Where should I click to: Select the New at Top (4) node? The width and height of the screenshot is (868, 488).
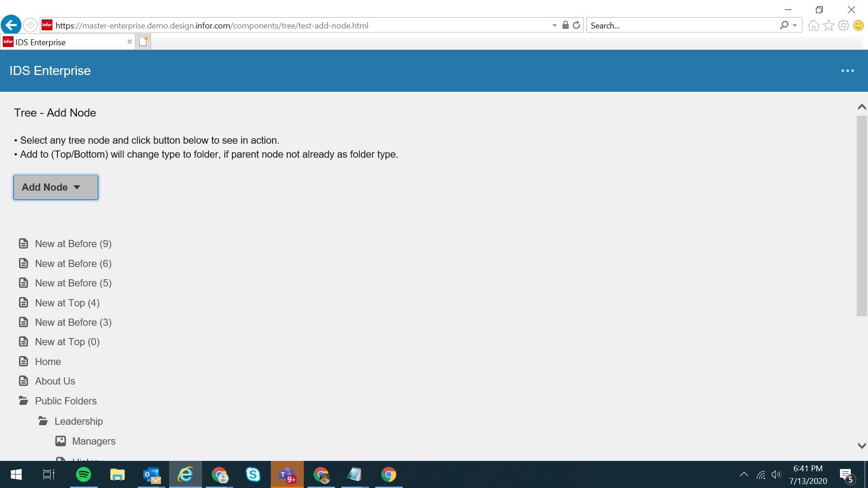tap(67, 303)
